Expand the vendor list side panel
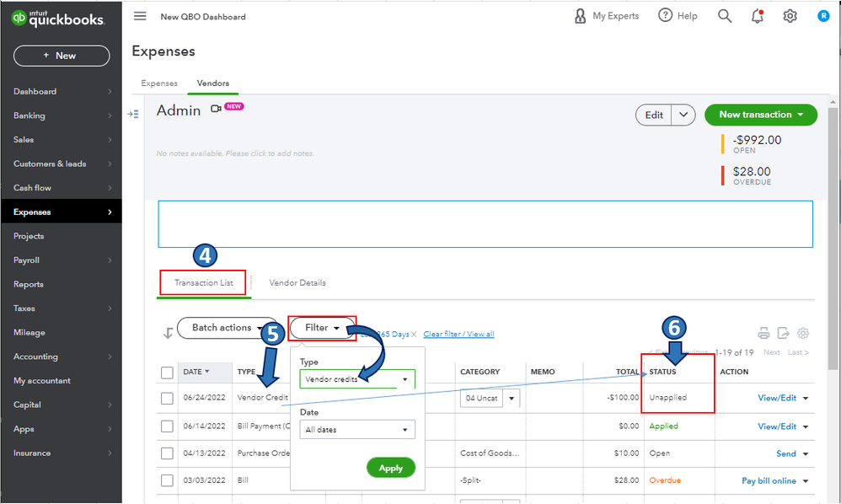This screenshot has height=504, width=841. [x=133, y=114]
